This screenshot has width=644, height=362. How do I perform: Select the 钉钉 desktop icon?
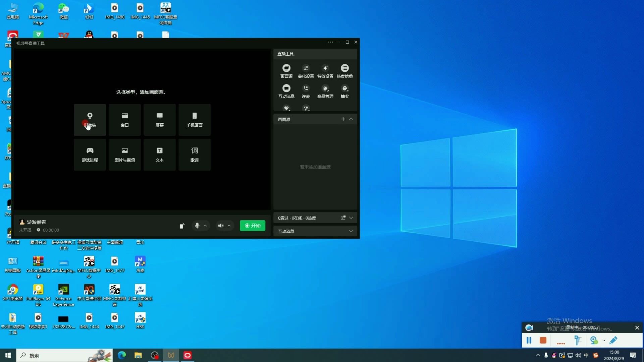coord(89,11)
